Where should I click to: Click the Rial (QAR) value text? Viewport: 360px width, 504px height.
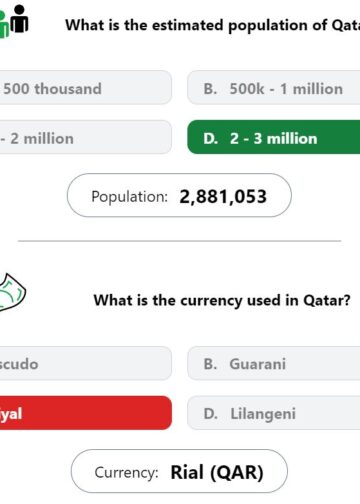[217, 472]
